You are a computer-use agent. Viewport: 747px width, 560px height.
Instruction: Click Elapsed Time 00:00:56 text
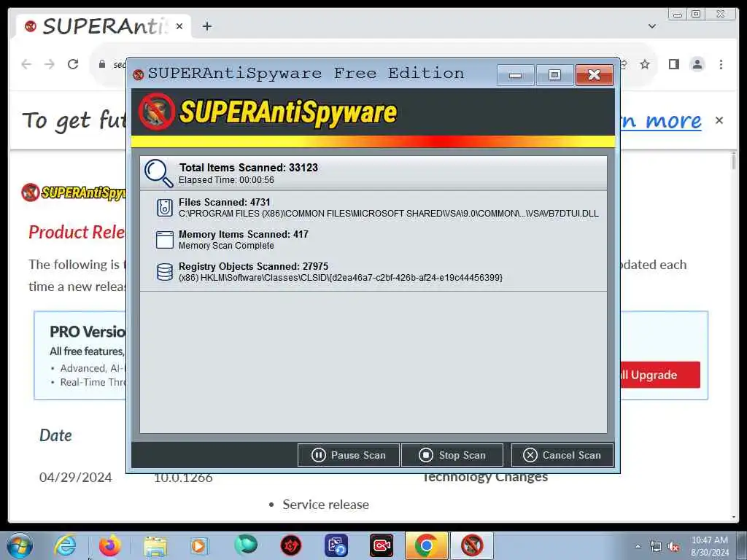point(226,180)
